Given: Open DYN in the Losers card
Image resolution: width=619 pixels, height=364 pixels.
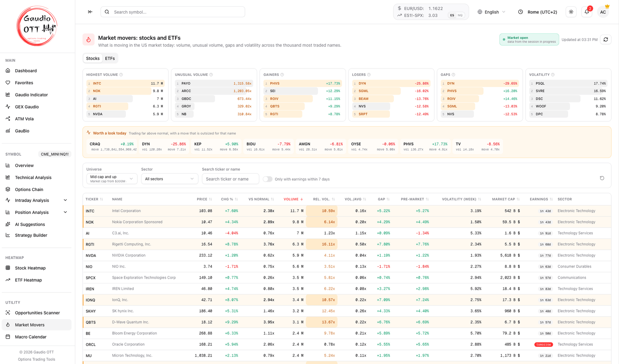Looking at the screenshot, I should pyautogui.click(x=391, y=84).
